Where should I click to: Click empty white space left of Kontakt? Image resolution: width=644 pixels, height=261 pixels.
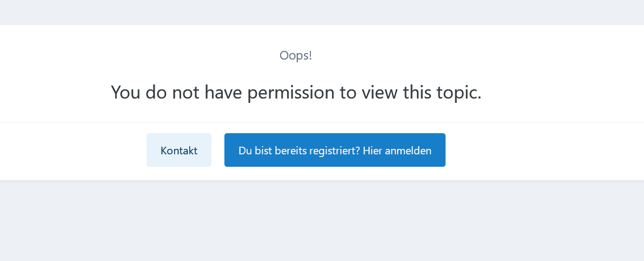(x=70, y=151)
